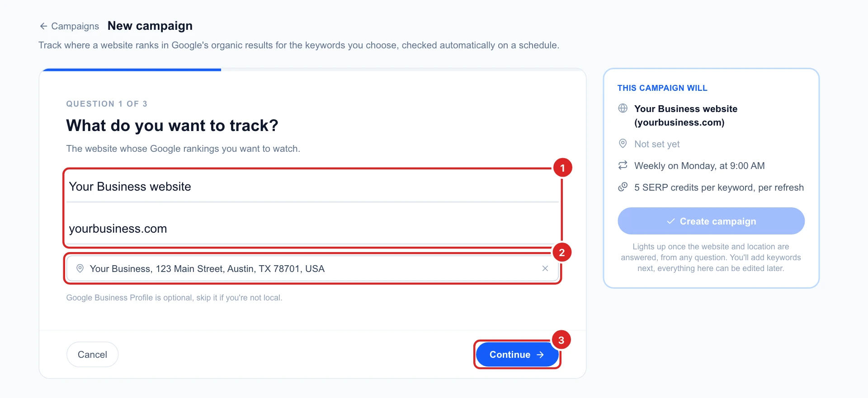Click the Google Business Profile address field
This screenshot has height=398, width=868.
click(x=312, y=269)
